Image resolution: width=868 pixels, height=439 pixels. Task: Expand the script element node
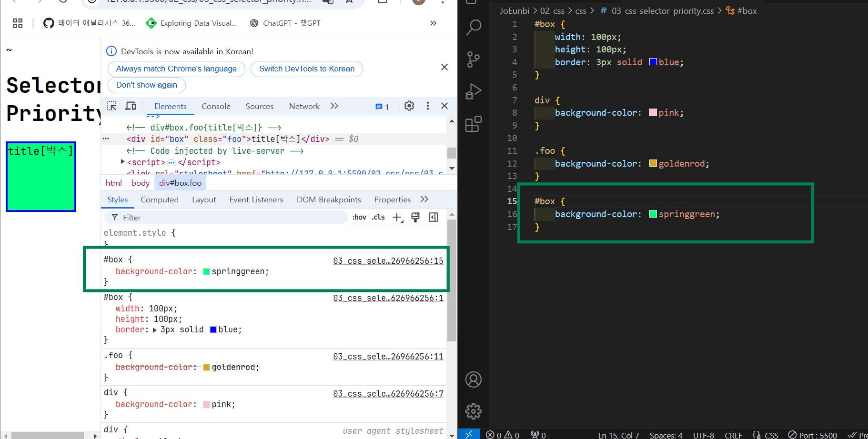[x=123, y=162]
